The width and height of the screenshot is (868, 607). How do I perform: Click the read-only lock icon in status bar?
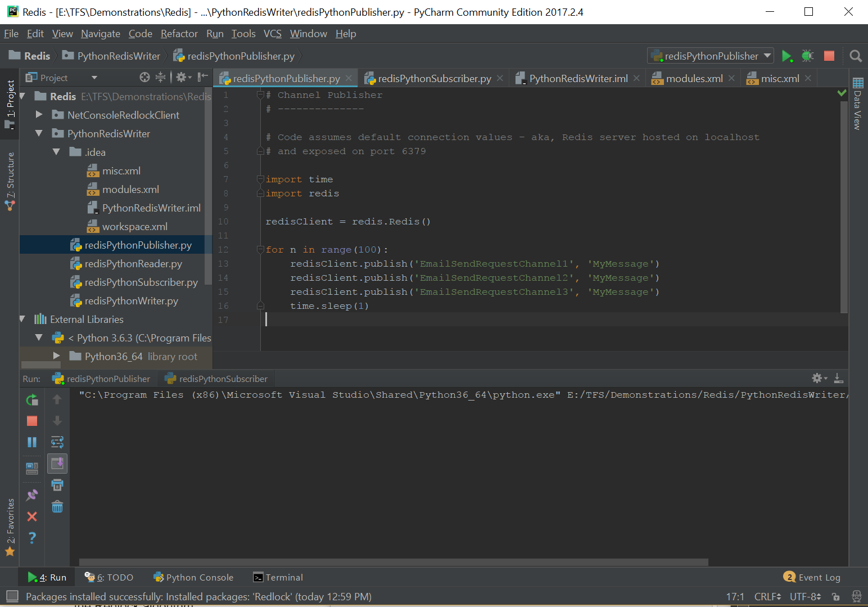(836, 597)
